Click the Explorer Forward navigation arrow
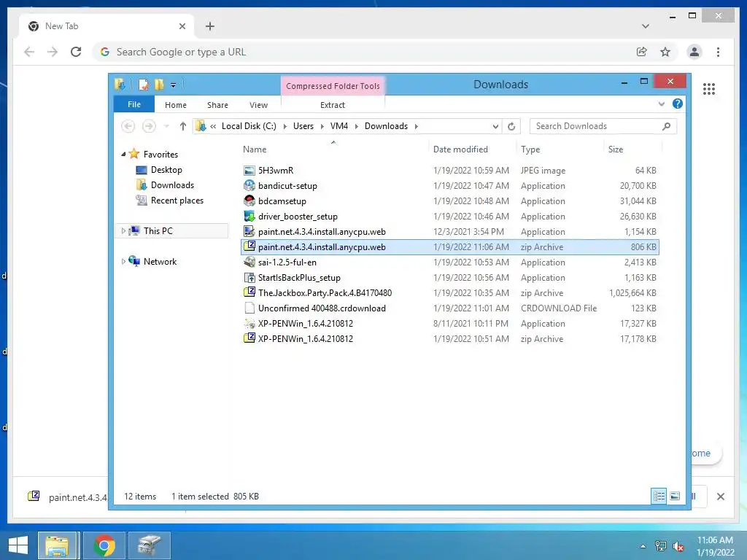 [149, 125]
